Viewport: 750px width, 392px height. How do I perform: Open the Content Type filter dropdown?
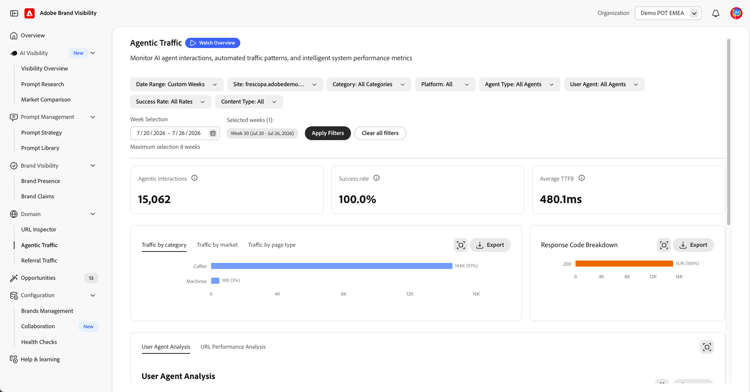(249, 102)
